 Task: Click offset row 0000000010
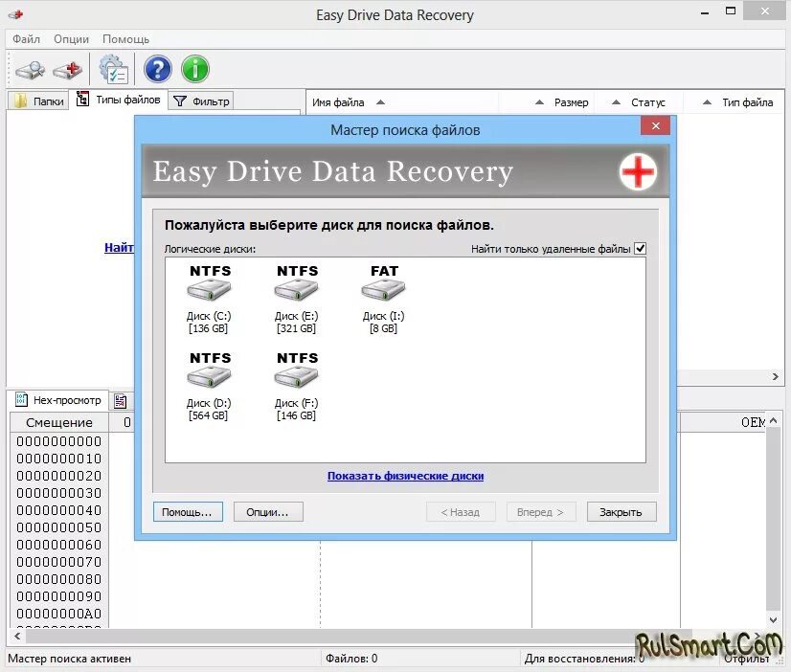(x=59, y=459)
